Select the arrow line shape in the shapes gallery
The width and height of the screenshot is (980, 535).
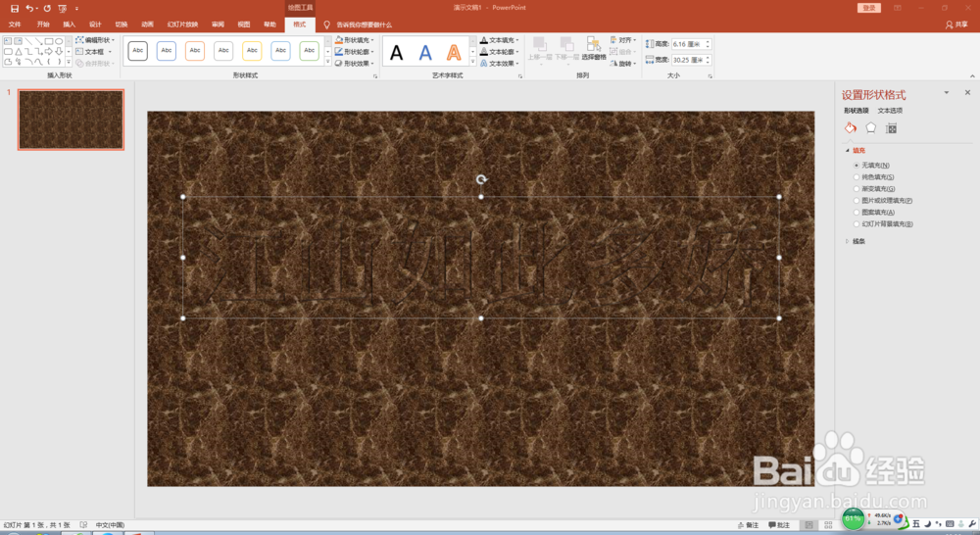pos(39,41)
